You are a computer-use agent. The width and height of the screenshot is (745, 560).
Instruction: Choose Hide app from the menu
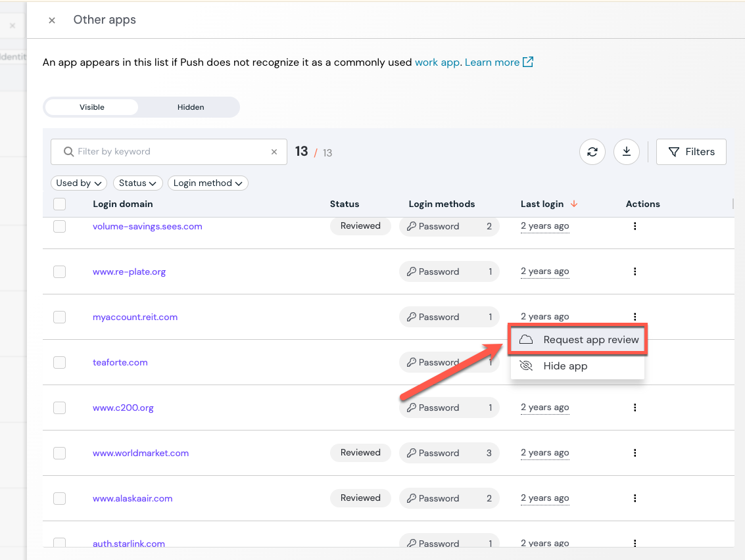coord(577,365)
